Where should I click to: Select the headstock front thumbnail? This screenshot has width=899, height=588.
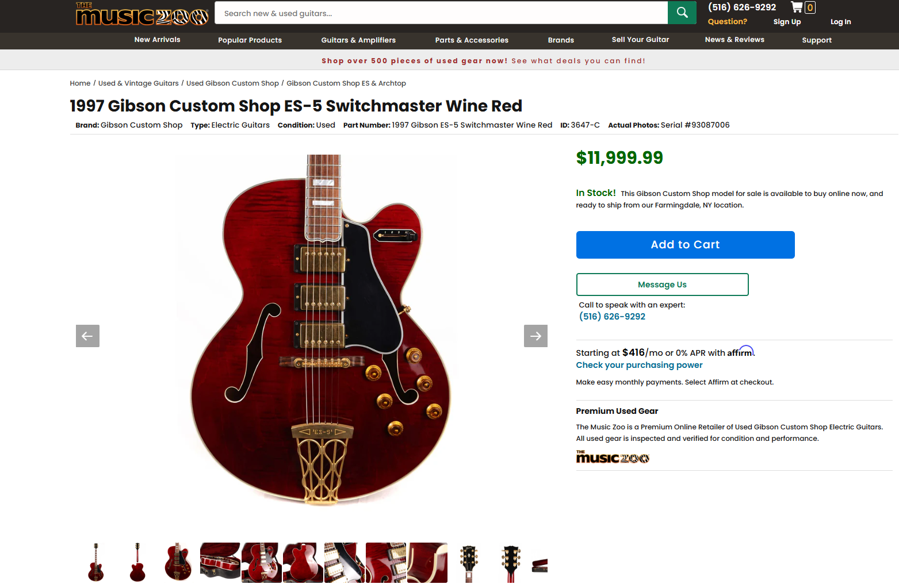pyautogui.click(x=469, y=562)
